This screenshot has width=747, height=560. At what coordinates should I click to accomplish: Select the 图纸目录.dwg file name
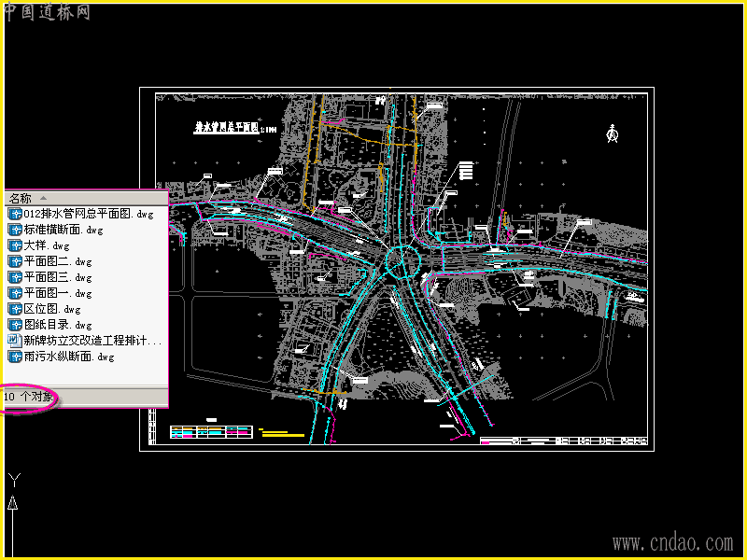pyautogui.click(x=58, y=325)
